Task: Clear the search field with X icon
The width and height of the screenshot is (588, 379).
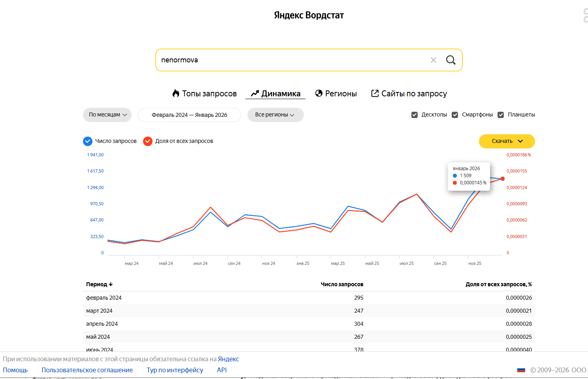Action: click(x=433, y=60)
